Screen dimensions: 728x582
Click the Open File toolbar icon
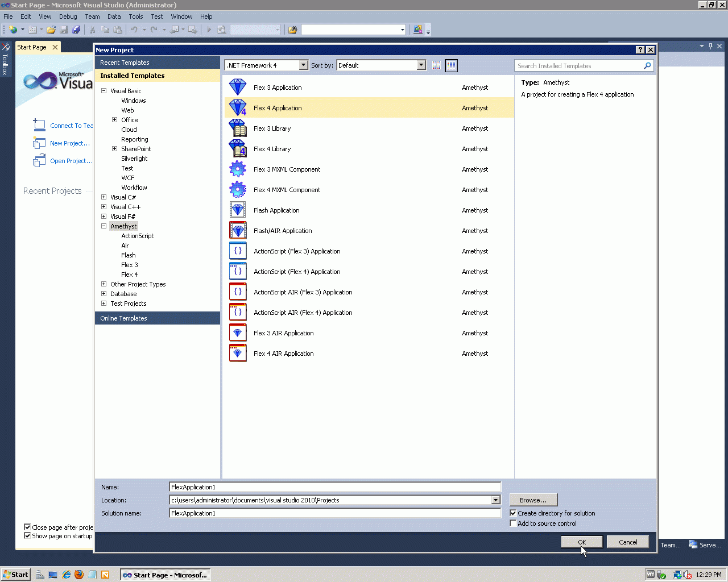click(x=51, y=30)
